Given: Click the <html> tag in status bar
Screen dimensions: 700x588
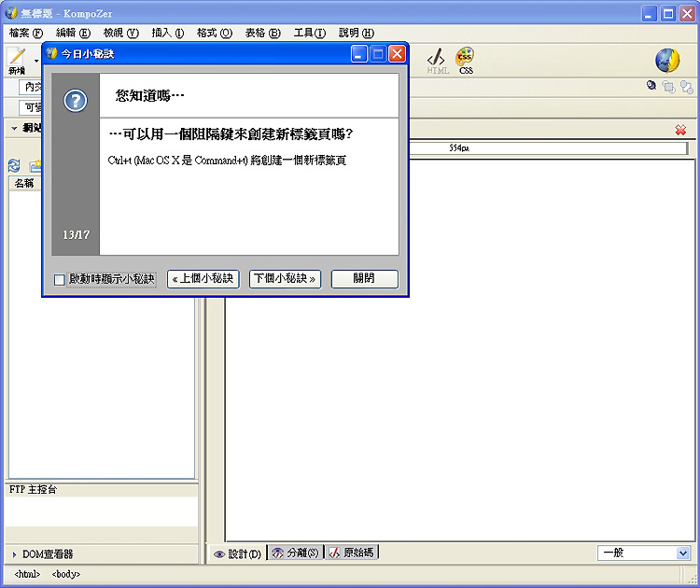Looking at the screenshot, I should (x=27, y=574).
